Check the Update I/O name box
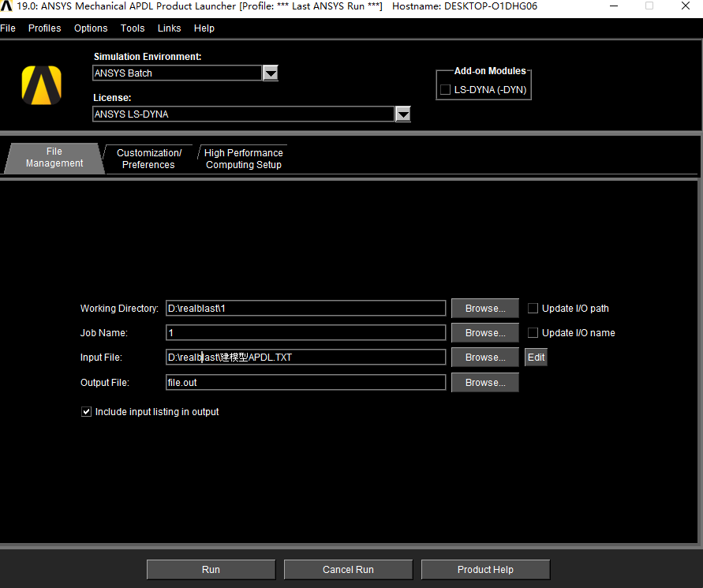The height and width of the screenshot is (588, 703). [x=533, y=333]
